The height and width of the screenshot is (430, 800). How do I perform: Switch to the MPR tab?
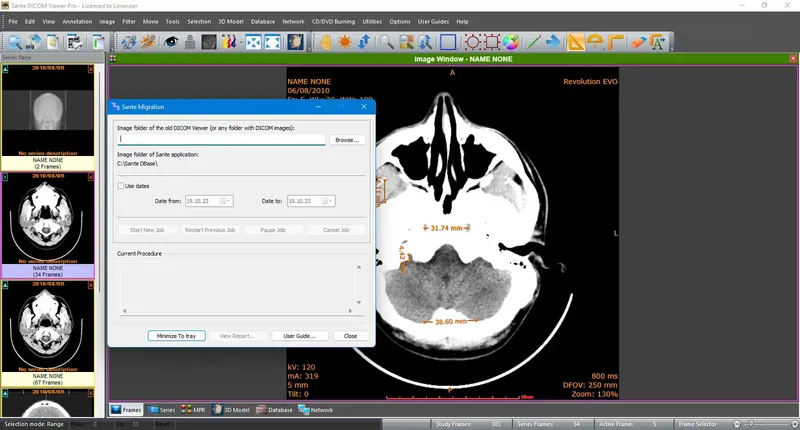coord(193,410)
